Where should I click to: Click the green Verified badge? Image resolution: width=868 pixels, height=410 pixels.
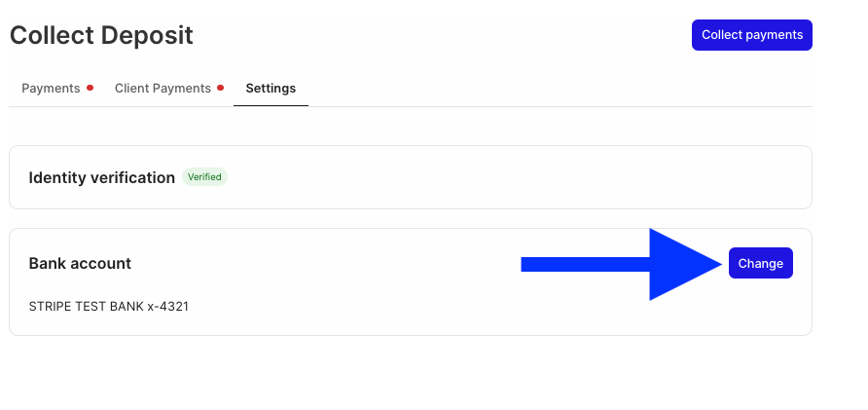[x=204, y=177]
